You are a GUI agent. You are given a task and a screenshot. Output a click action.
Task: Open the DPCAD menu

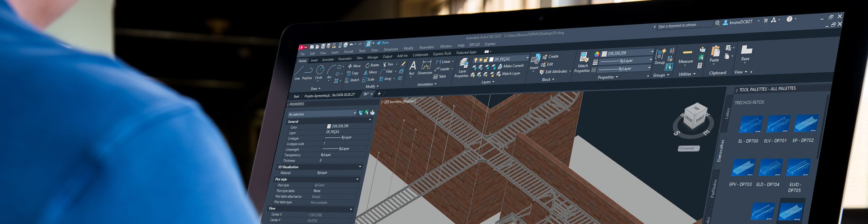pyautogui.click(x=474, y=45)
